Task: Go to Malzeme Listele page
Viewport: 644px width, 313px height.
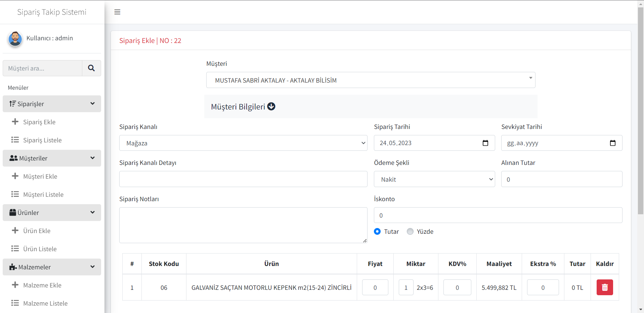Action: [45, 303]
